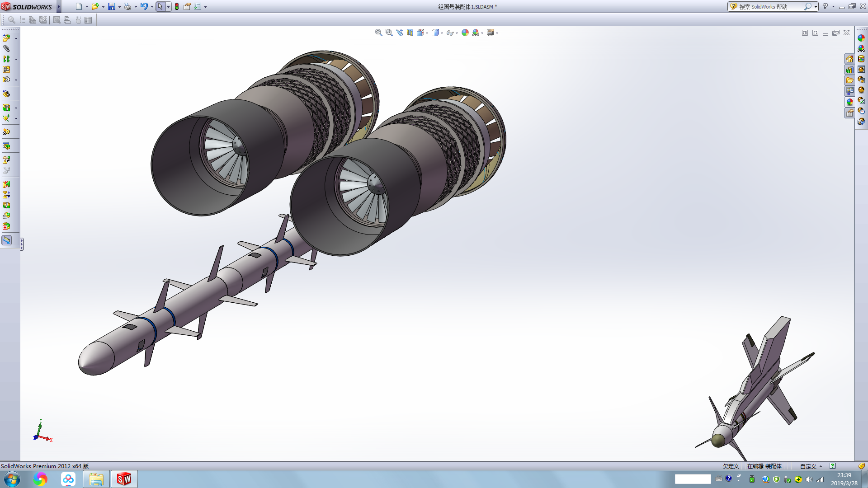Open SolidWorks from the Windows taskbar
The height and width of the screenshot is (488, 868).
124,479
